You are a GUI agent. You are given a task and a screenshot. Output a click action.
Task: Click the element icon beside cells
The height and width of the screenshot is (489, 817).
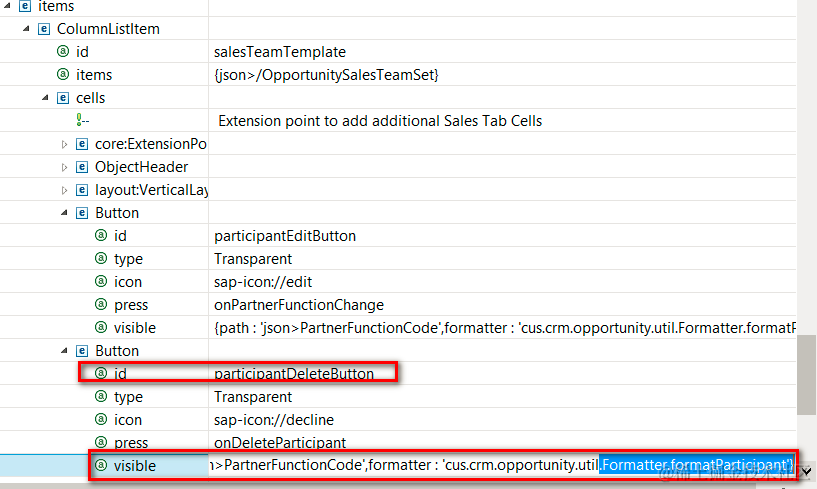tap(63, 98)
